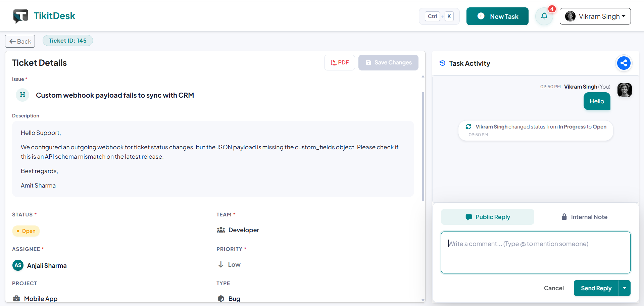Click the issue title text
The height and width of the screenshot is (306, 644).
tap(115, 95)
